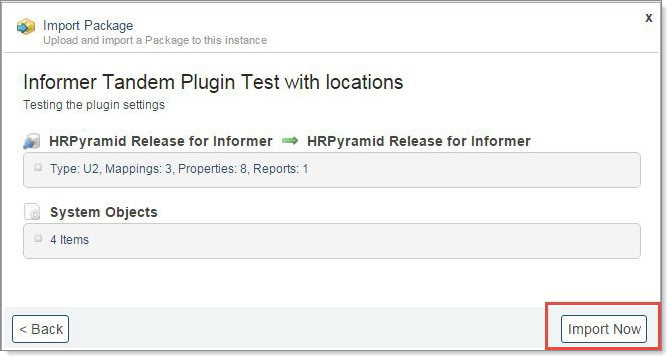Close the Import Package dialog
The height and width of the screenshot is (361, 672).
pyautogui.click(x=649, y=18)
